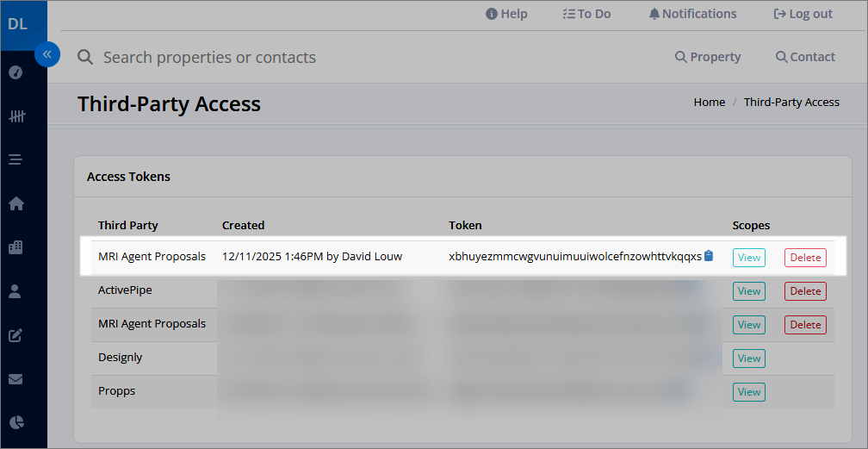Open the building icon in sidebar
This screenshot has height=449, width=868.
pos(16,247)
